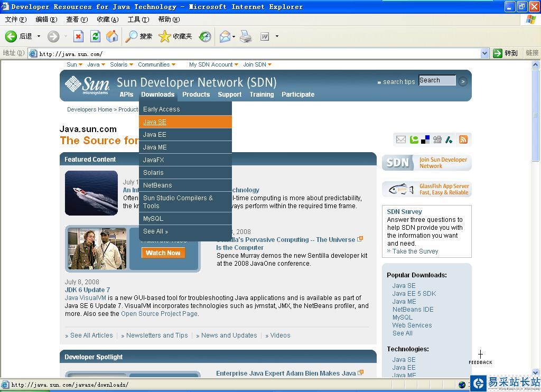
Task: Click the del.icio.us bookmark icon
Action: coord(425,139)
